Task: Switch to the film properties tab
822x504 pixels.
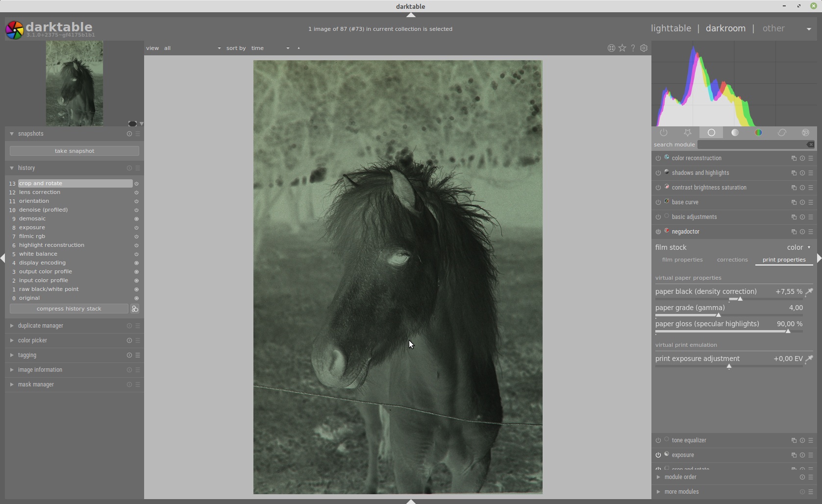Action: point(682,260)
